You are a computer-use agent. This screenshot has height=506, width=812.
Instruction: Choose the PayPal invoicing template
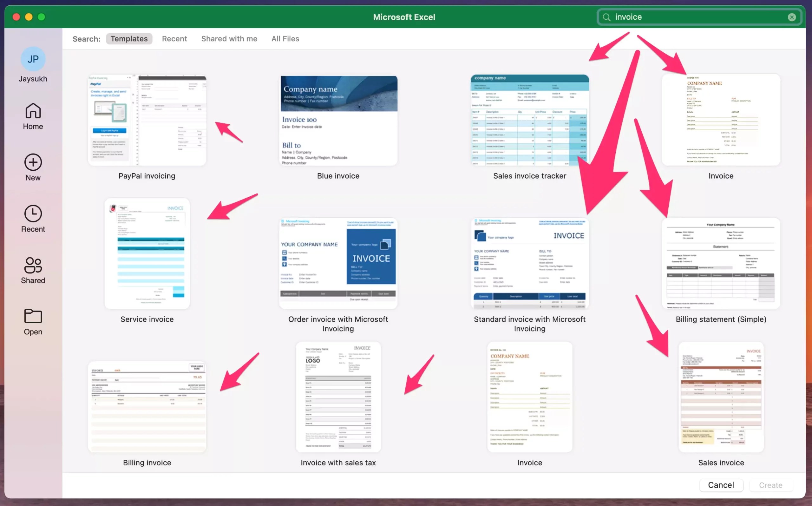coord(147,120)
